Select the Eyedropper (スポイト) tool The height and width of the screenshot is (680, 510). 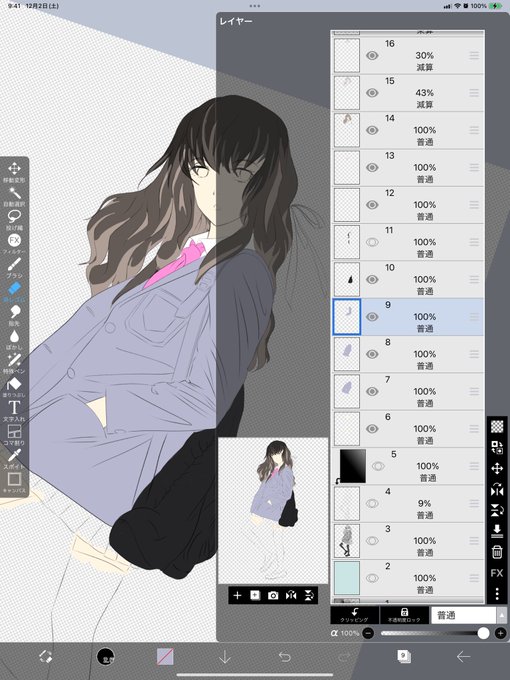point(14,459)
